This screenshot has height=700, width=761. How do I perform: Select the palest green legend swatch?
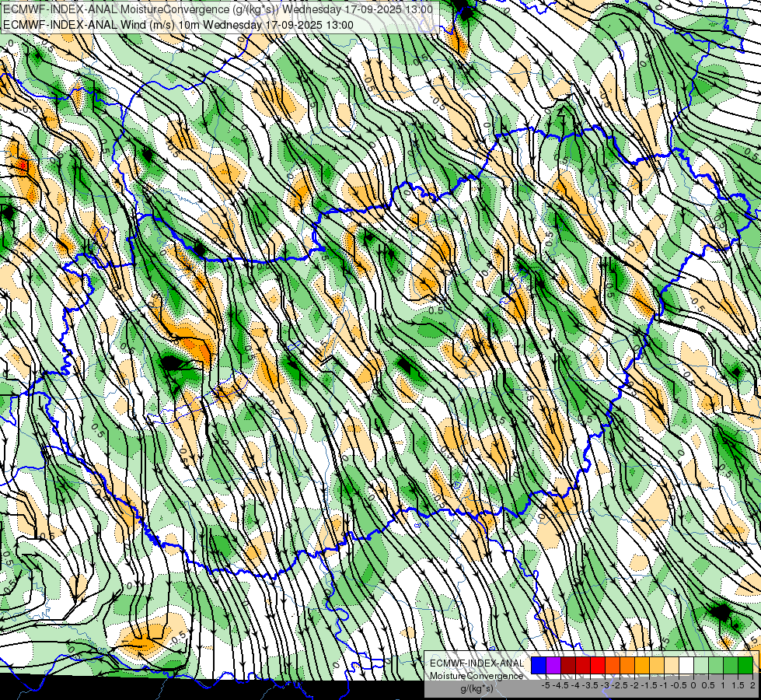[x=701, y=666]
